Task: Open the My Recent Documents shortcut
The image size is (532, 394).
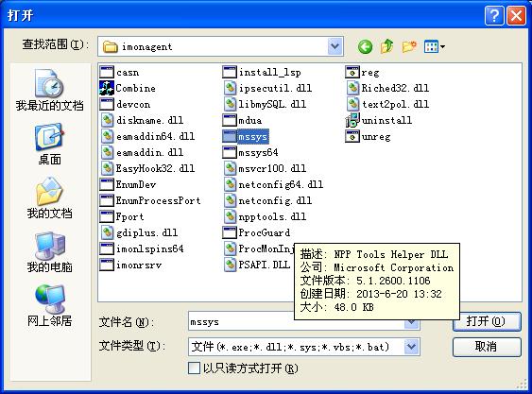Action: (x=49, y=91)
